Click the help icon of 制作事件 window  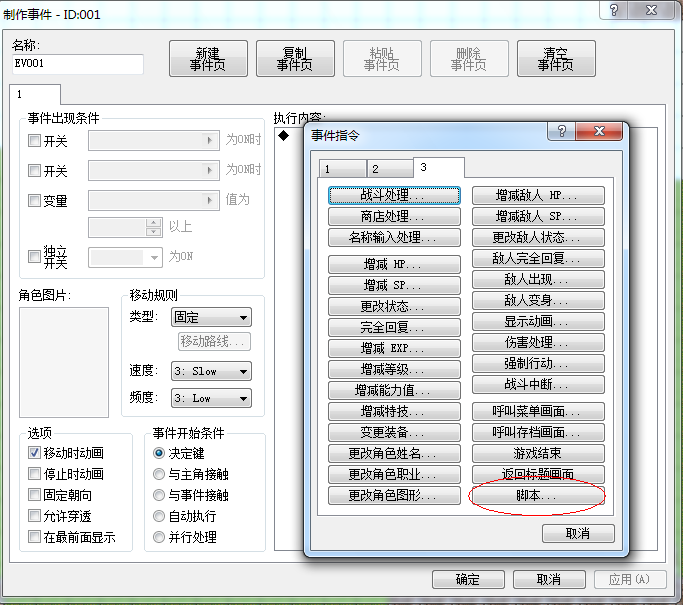[614, 10]
